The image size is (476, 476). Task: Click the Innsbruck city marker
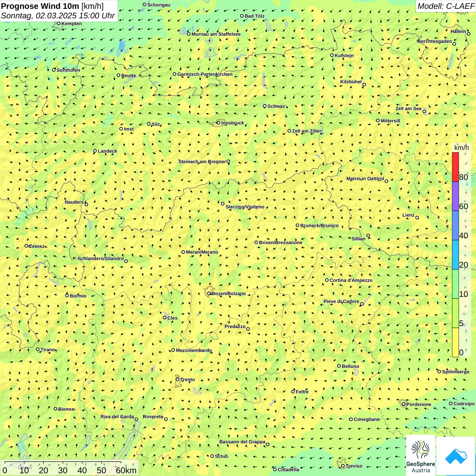(x=219, y=123)
